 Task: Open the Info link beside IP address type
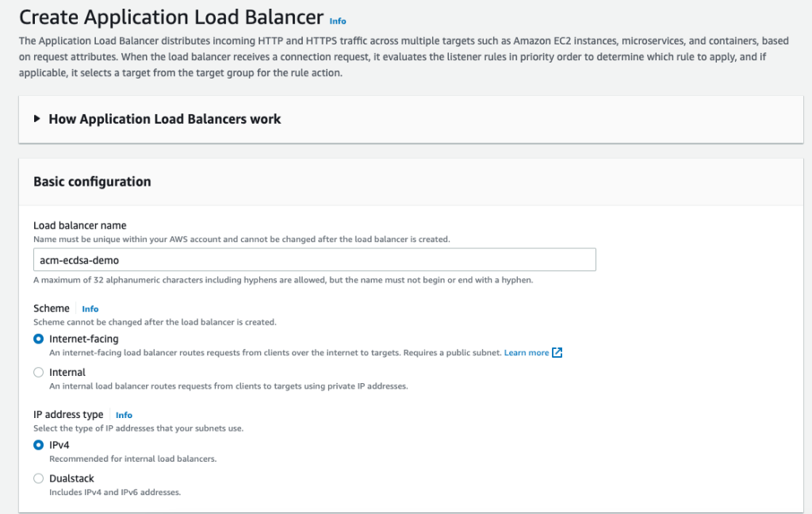pos(124,414)
